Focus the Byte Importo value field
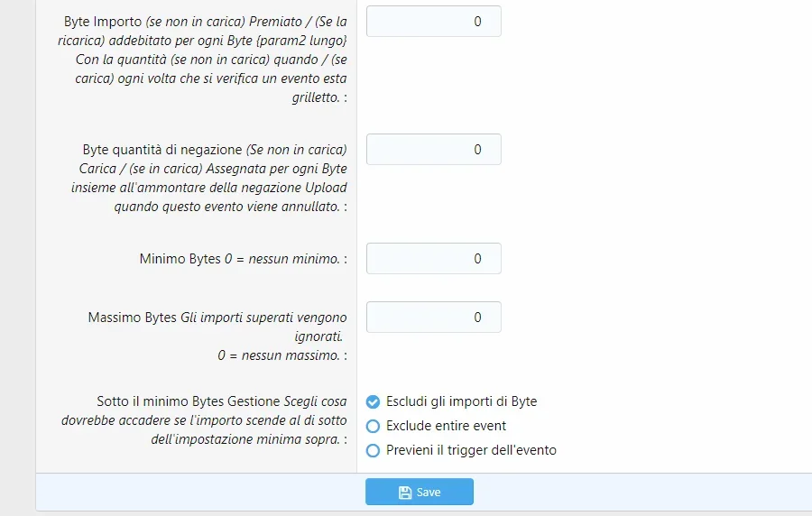This screenshot has height=516, width=812. pos(433,22)
